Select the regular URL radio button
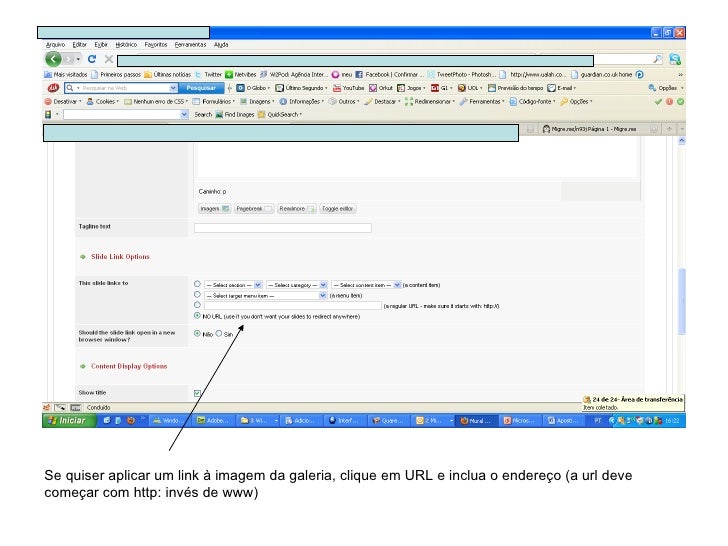 pyautogui.click(x=197, y=305)
